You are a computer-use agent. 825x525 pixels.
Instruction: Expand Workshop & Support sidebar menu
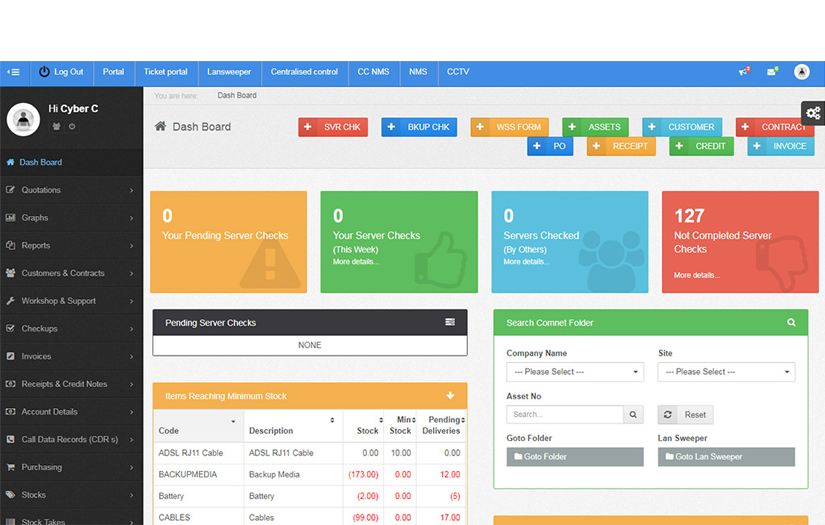(72, 301)
